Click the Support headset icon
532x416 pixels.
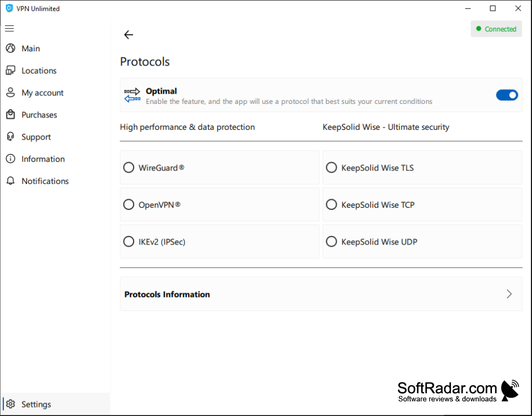10,137
